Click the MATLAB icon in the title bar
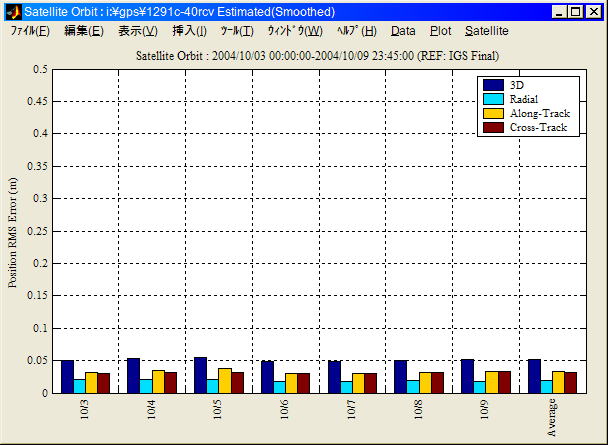This screenshot has width=608, height=445. 13,12
